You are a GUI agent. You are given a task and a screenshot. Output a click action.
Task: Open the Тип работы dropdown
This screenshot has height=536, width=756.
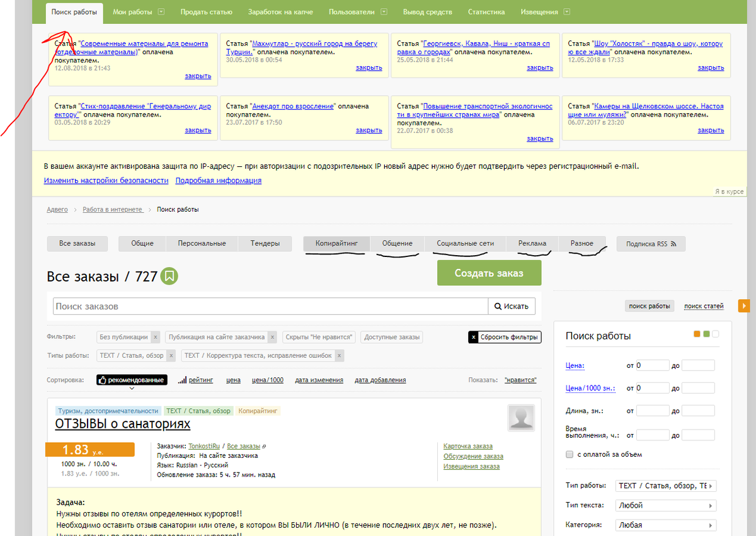coord(666,486)
